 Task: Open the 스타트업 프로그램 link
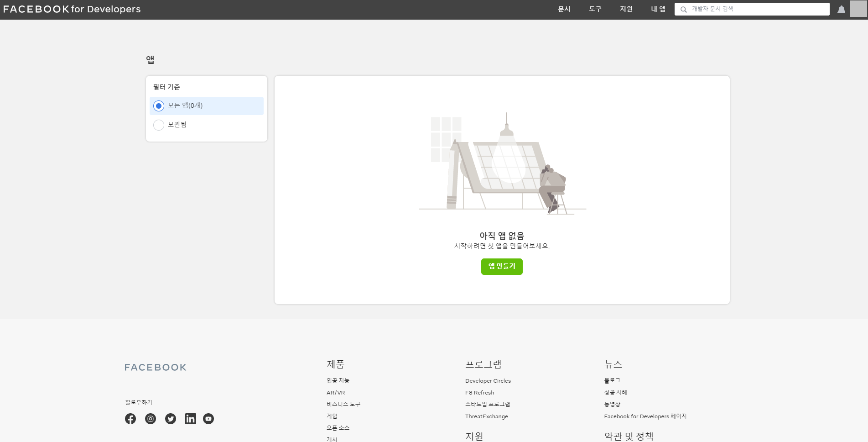[x=488, y=404]
